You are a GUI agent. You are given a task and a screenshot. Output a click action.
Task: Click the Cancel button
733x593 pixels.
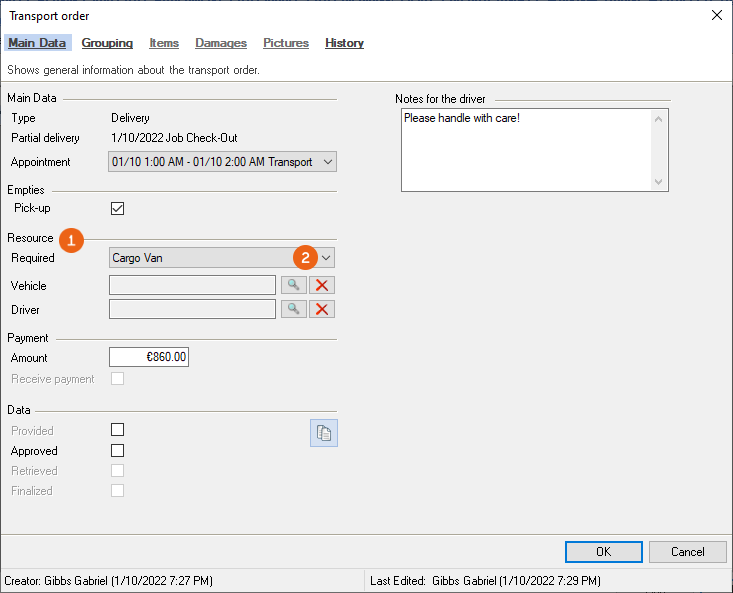(687, 552)
